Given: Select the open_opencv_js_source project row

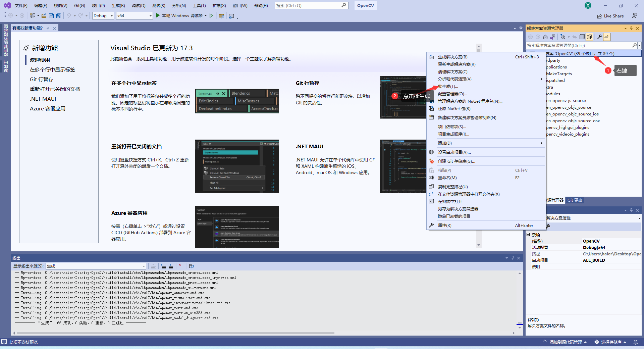Looking at the screenshot, I should [x=566, y=101].
